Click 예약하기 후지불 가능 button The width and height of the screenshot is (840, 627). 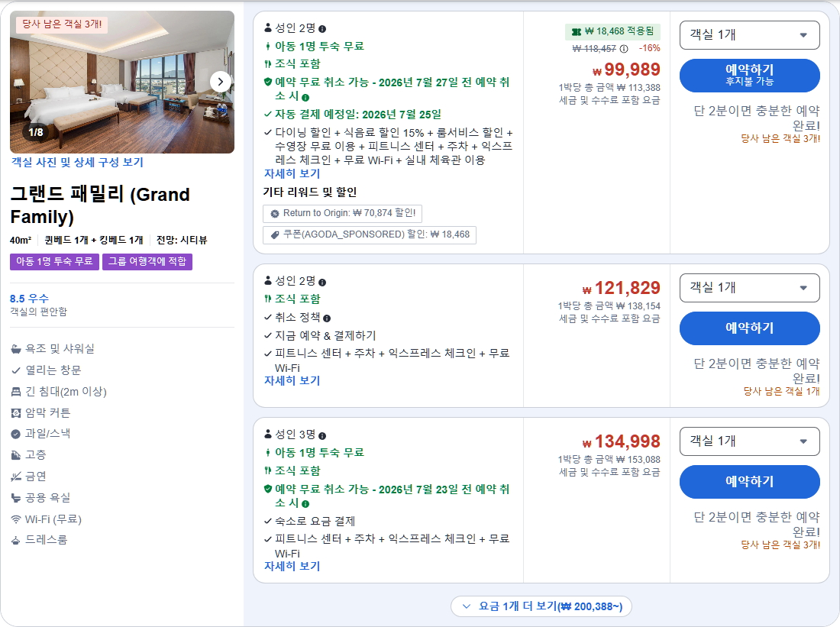(x=749, y=76)
